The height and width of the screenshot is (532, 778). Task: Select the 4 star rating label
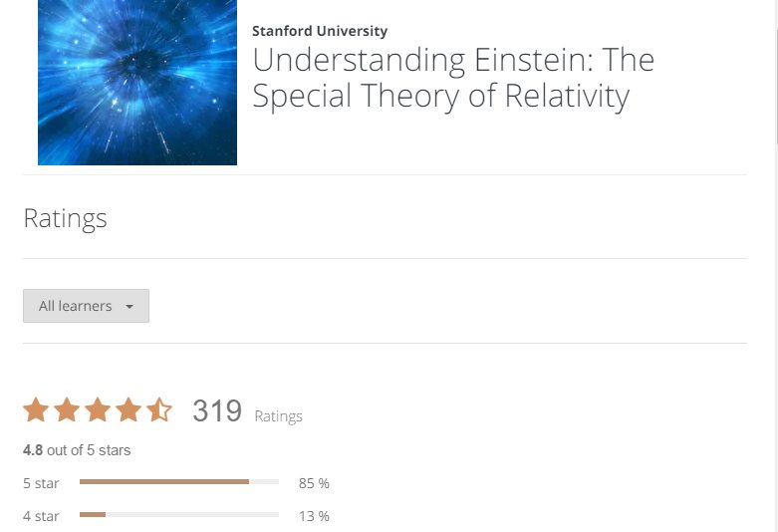tap(41, 516)
